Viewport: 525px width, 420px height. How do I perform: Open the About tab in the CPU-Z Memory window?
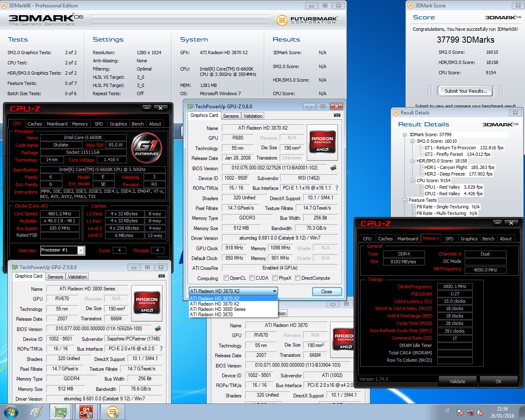pyautogui.click(x=506, y=239)
